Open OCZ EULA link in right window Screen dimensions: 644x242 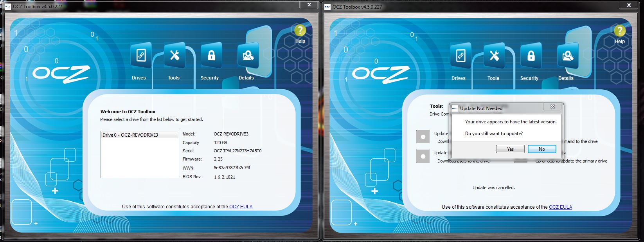tap(560, 207)
